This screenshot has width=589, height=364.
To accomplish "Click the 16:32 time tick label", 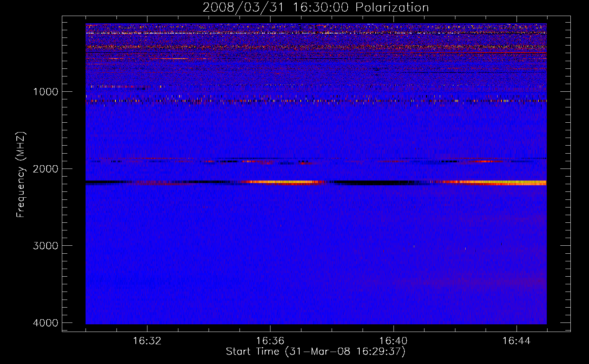I will tap(147, 341).
